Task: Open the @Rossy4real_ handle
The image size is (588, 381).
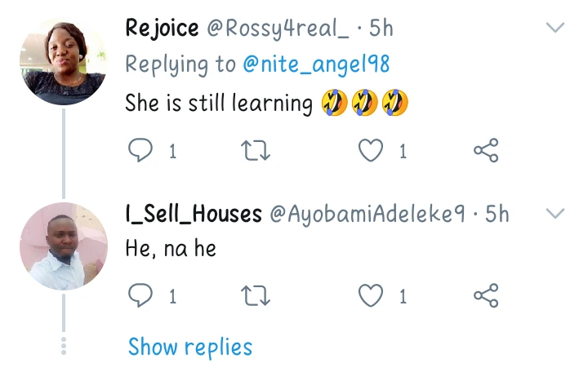Action: point(278,29)
